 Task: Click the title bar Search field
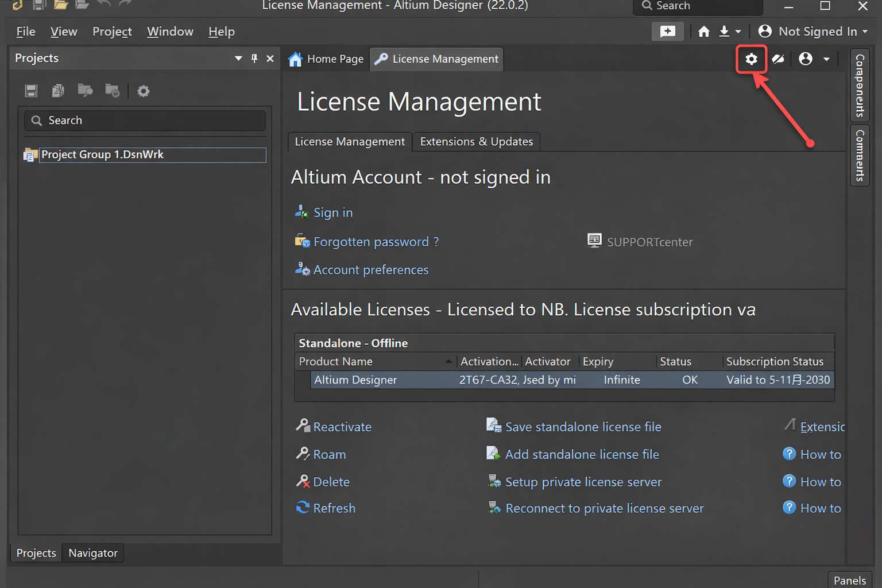coord(698,6)
